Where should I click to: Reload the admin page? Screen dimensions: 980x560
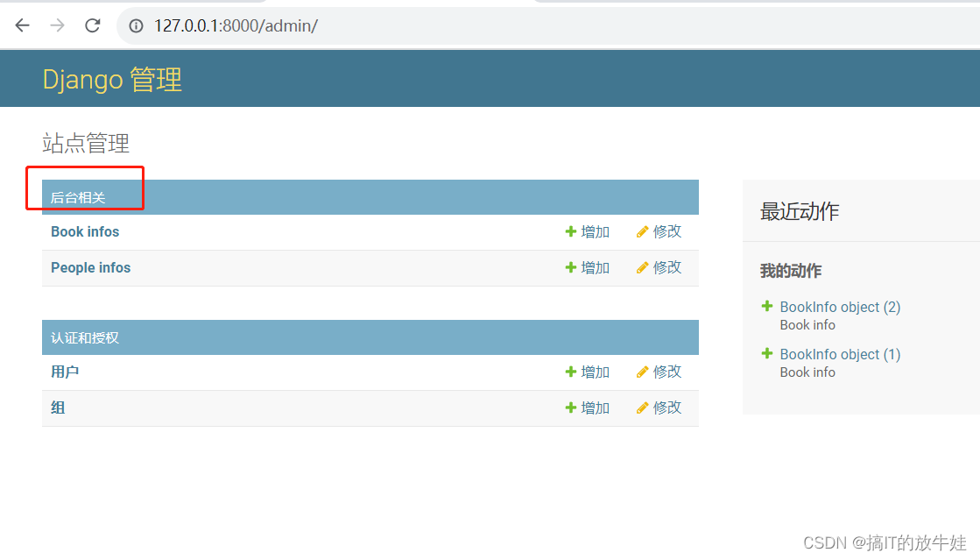[93, 25]
